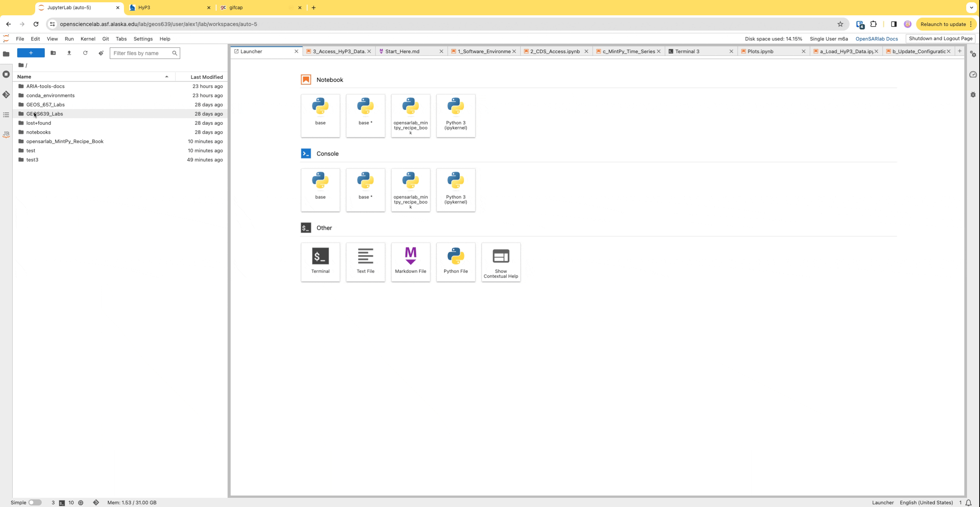Viewport: 980px width, 507px height.
Task: Open a new Markdown File
Action: (410, 261)
